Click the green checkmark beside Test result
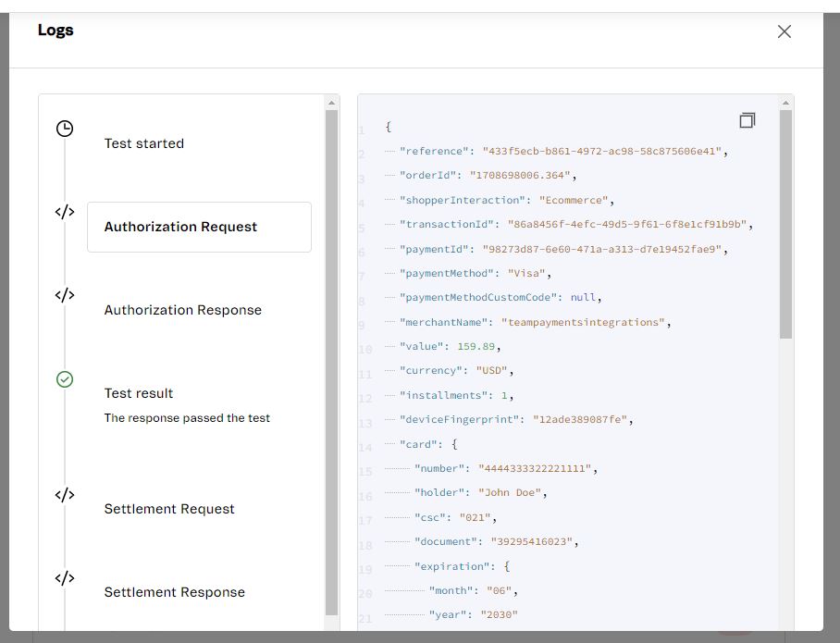 click(64, 378)
